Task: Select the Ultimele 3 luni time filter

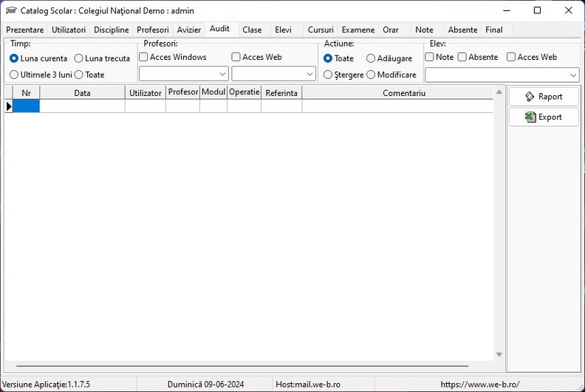Action: click(x=14, y=75)
